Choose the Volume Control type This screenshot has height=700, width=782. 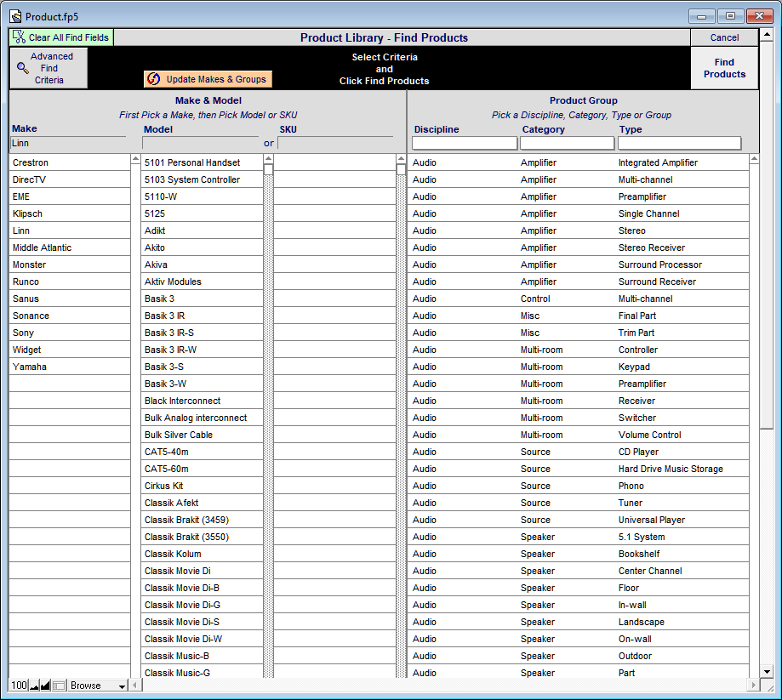pyautogui.click(x=579, y=435)
